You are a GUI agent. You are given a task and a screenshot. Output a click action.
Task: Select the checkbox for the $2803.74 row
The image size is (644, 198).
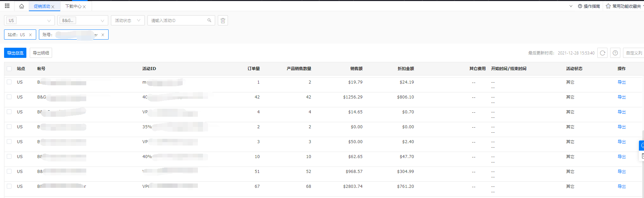tap(9, 186)
